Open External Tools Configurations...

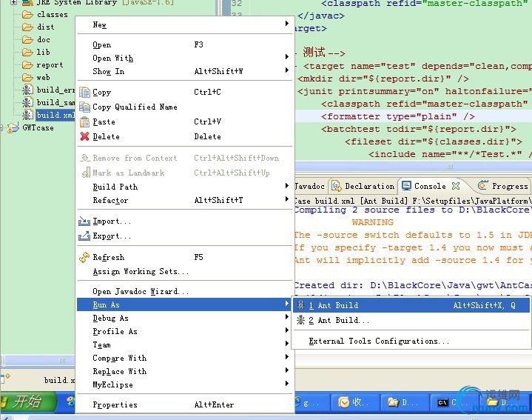tap(411, 341)
